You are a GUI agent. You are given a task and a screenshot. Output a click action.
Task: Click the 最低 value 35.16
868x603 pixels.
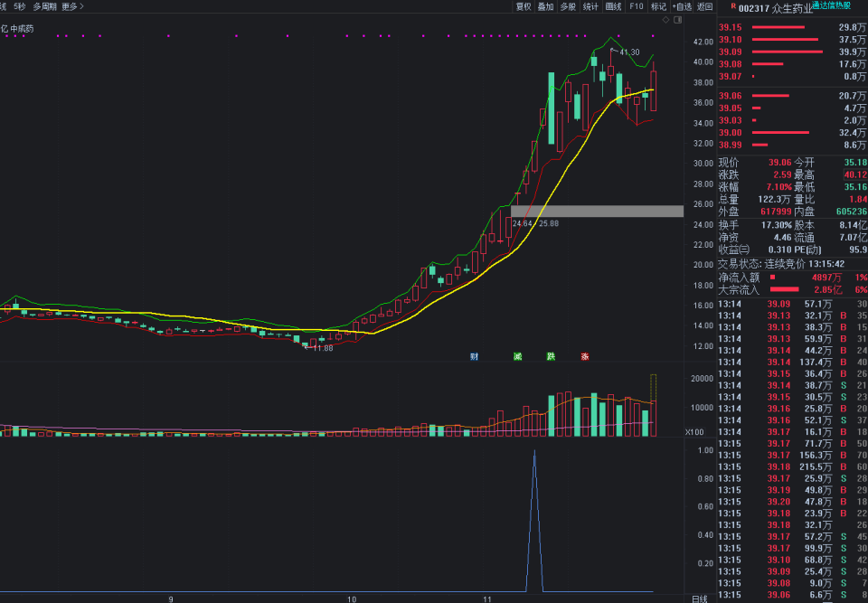(x=855, y=187)
